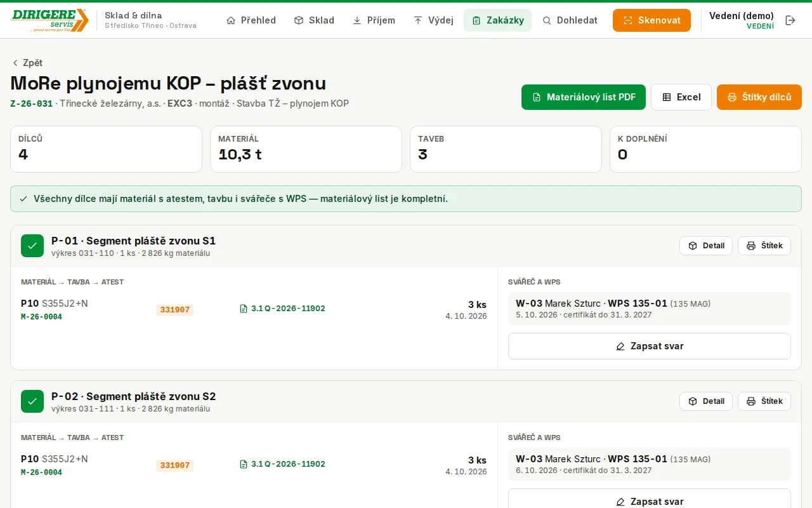Click welder entry W-03 dated 6. 10. 2026
The width and height of the screenshot is (812, 508).
[650, 464]
